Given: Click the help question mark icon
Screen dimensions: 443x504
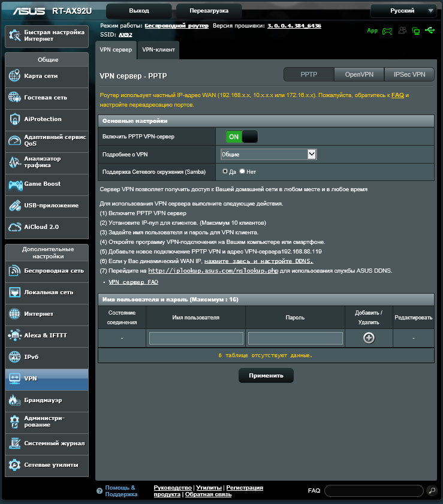Looking at the screenshot, I should (x=100, y=491).
